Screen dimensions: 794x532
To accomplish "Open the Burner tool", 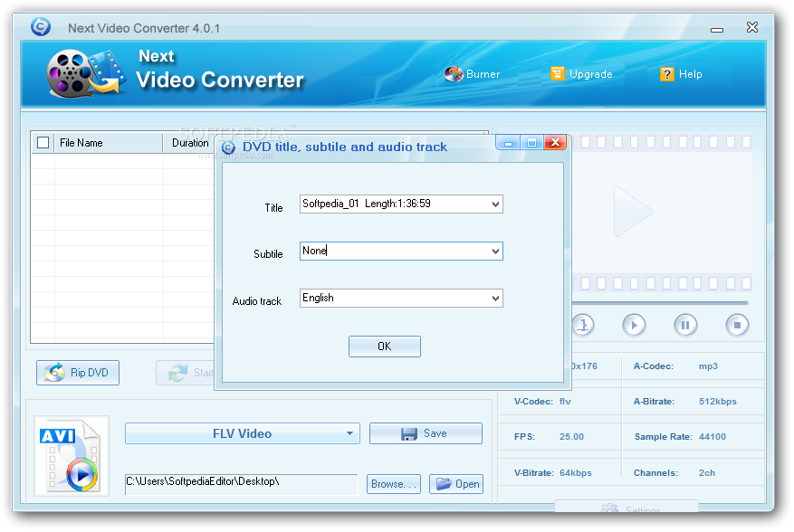I will coord(472,74).
